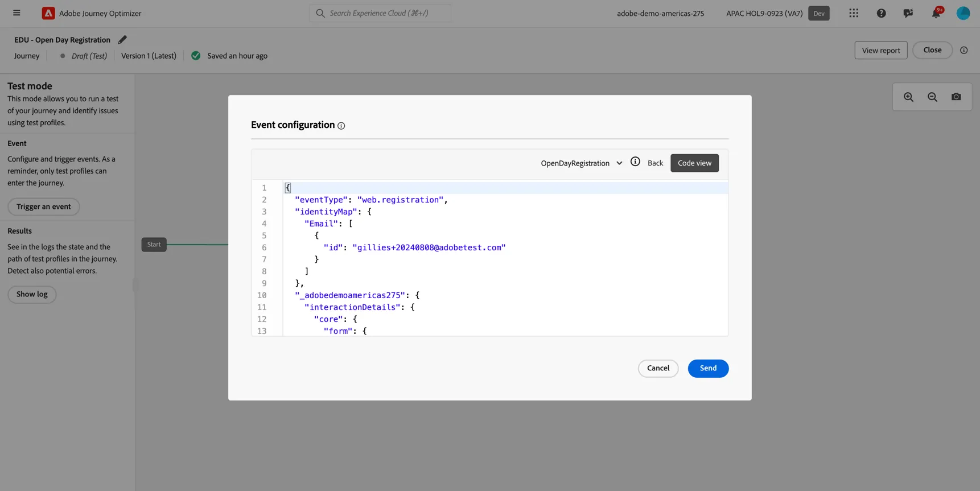Click the "interactionDetails" key in code

pyautogui.click(x=352, y=307)
